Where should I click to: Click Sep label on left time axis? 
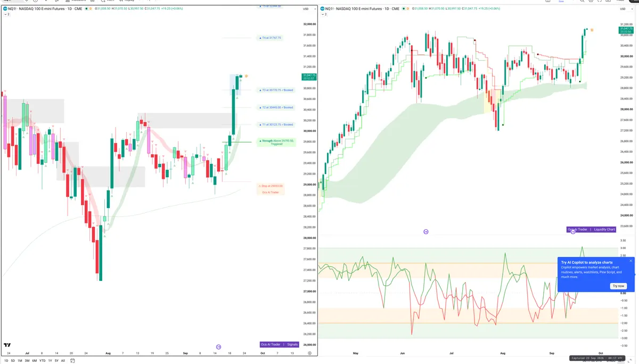click(185, 353)
